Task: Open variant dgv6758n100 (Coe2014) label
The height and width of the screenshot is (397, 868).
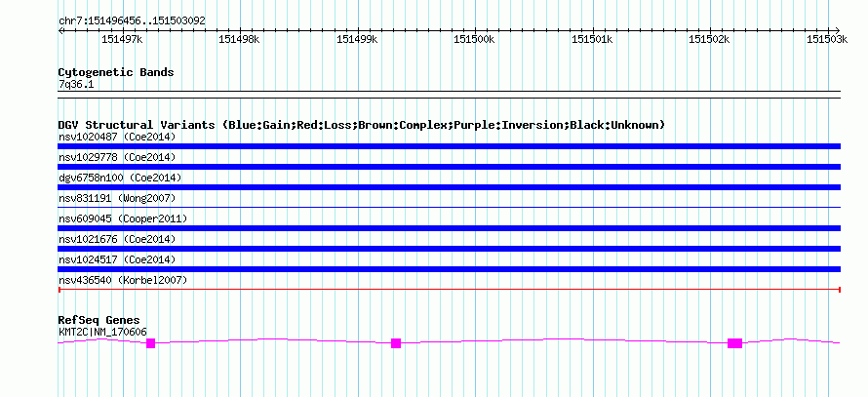Action: pos(120,178)
